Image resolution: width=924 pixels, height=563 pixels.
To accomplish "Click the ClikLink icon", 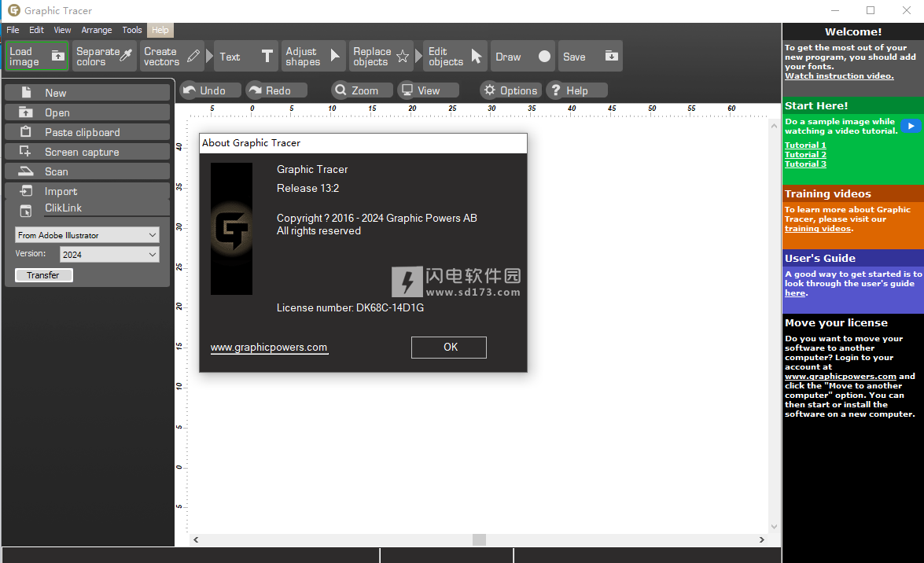I will [26, 211].
